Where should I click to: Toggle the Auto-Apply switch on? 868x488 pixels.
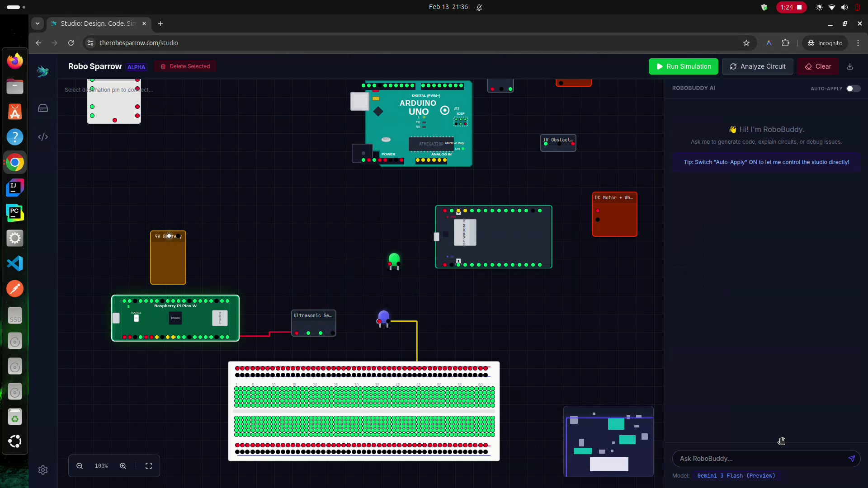pos(853,89)
